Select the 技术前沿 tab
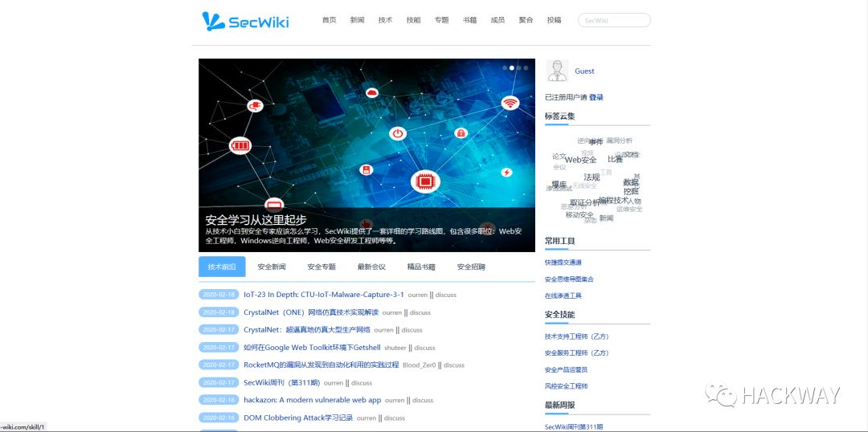This screenshot has width=868, height=432. point(222,267)
